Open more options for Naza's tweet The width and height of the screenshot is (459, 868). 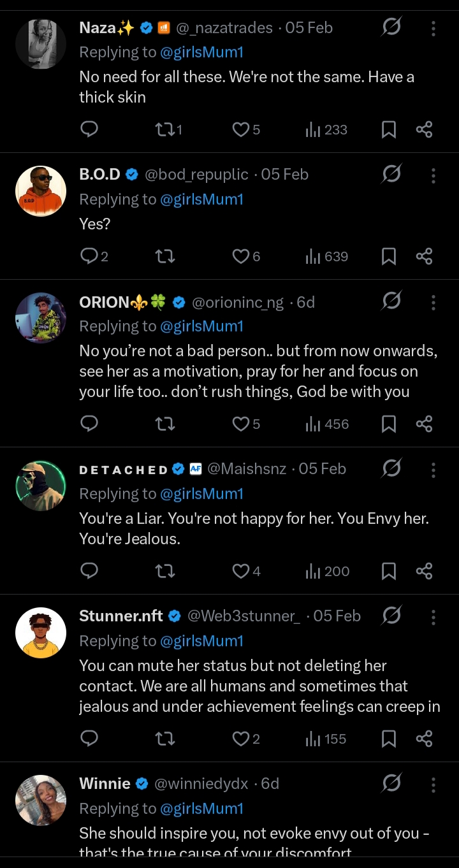pos(433,28)
